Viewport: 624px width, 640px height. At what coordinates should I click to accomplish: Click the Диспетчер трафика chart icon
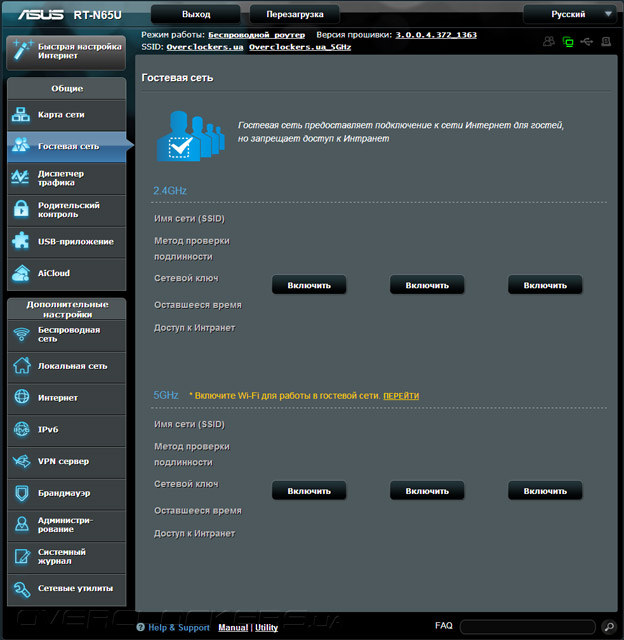20,177
